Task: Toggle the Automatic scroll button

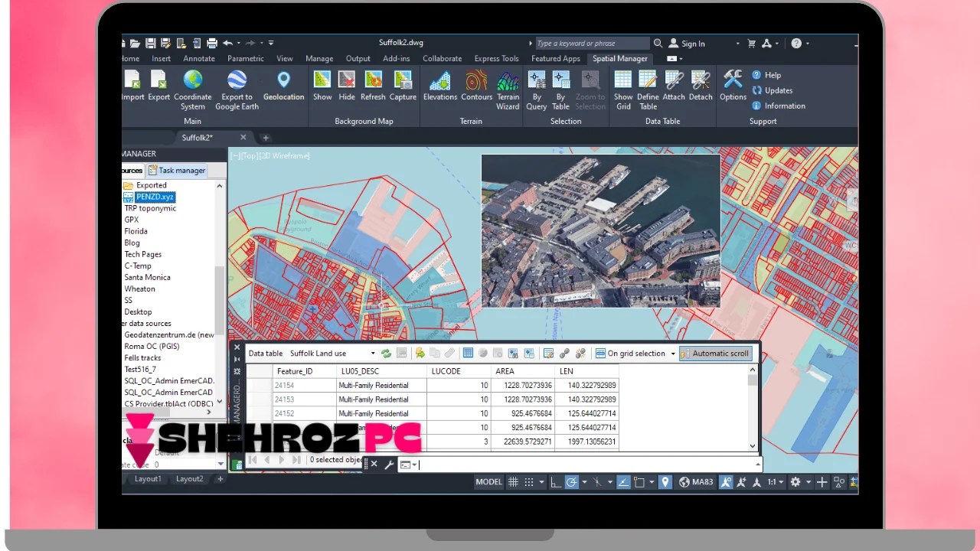Action: tap(714, 354)
